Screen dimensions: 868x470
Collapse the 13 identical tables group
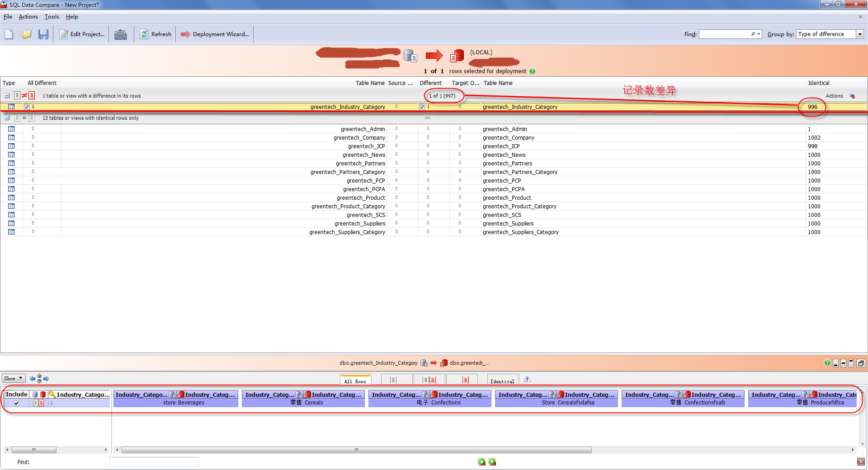[7, 118]
